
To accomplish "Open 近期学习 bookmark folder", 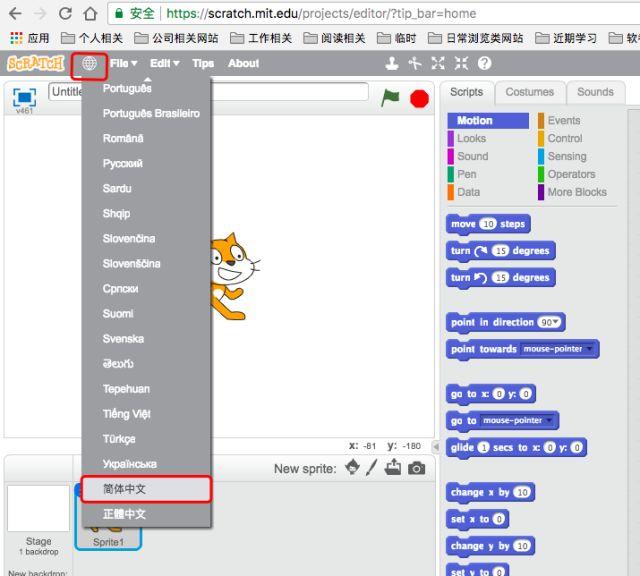I will point(566,38).
